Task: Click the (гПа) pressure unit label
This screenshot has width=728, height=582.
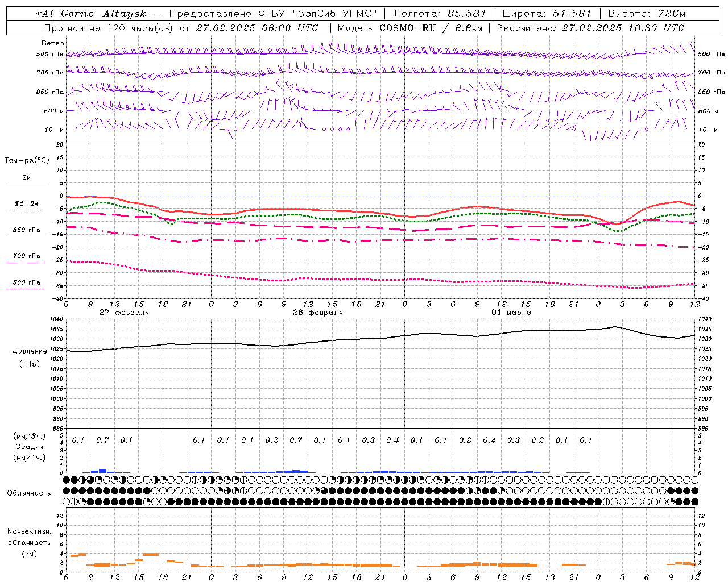Action: tap(29, 364)
